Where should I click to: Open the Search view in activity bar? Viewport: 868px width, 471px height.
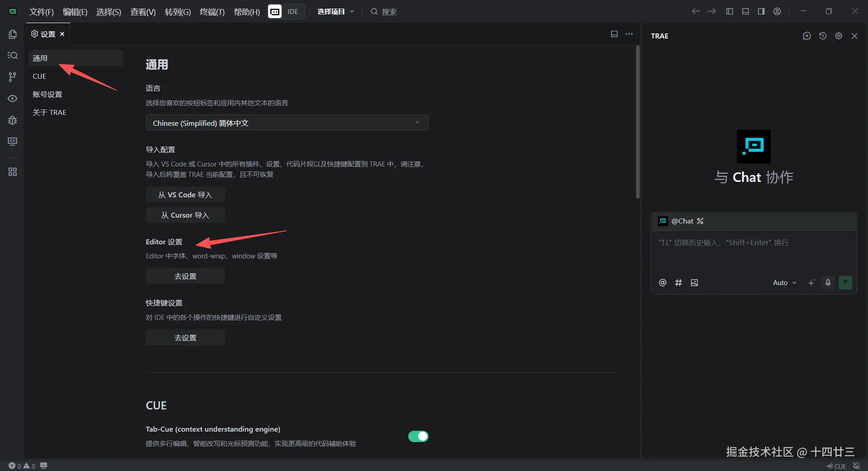tap(13, 55)
